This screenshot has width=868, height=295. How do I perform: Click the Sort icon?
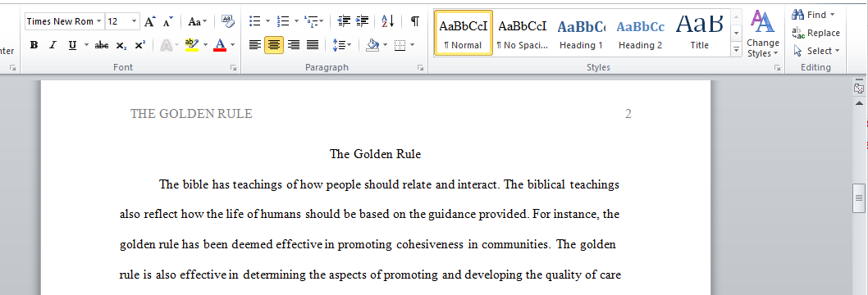tap(388, 21)
